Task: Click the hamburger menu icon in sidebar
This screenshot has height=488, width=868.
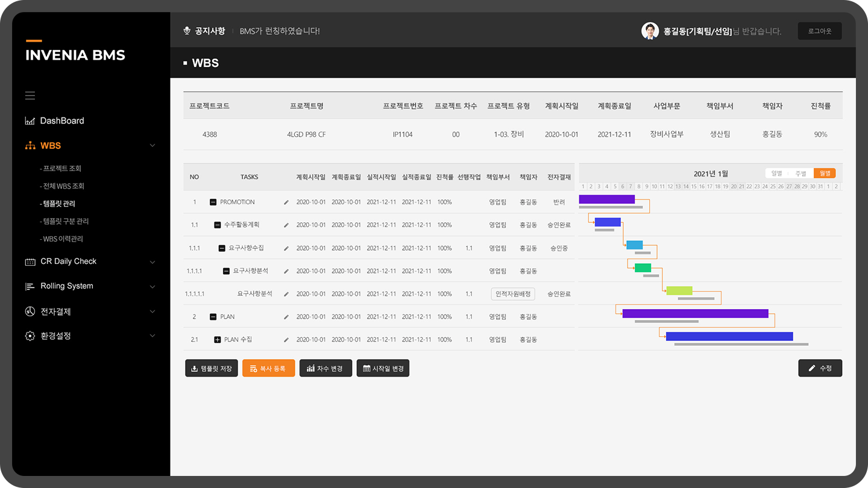Action: [30, 96]
